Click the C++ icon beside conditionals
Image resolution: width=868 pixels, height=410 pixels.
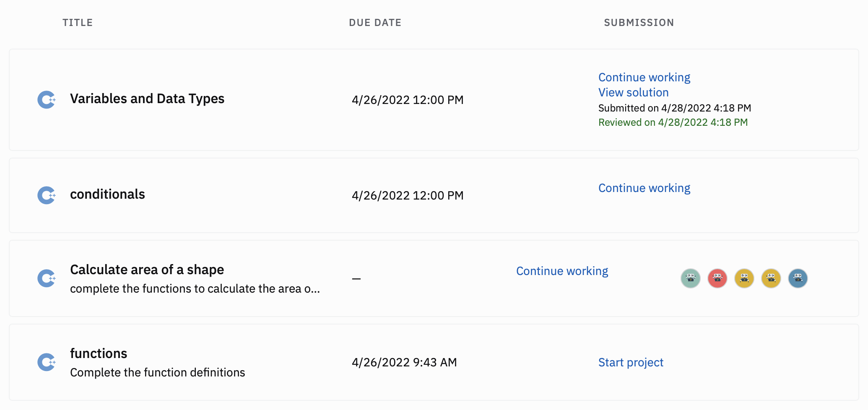[47, 195]
